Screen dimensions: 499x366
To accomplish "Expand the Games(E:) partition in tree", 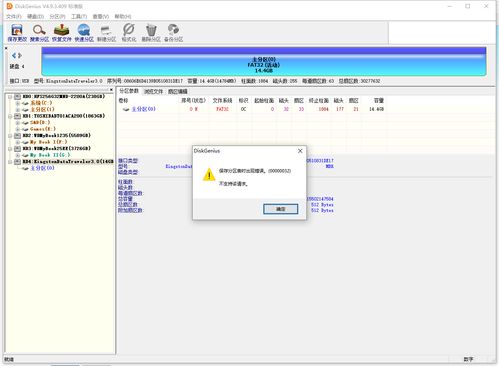I will tap(18, 129).
